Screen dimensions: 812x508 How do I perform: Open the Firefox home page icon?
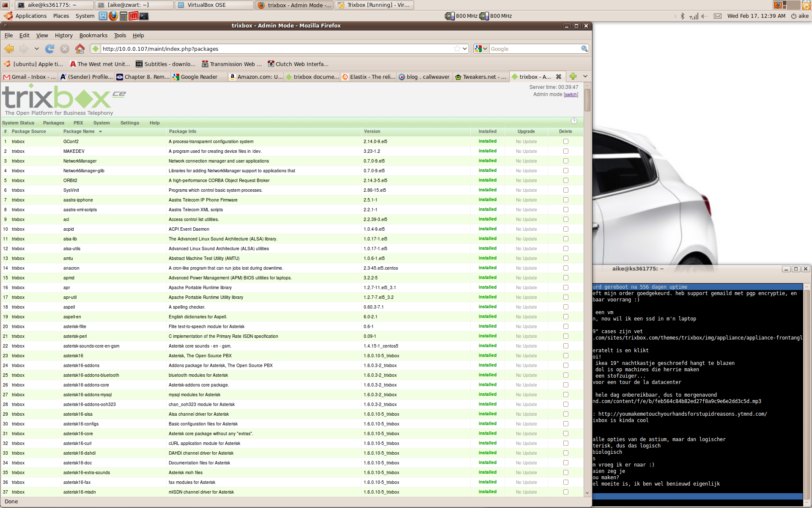coord(80,49)
